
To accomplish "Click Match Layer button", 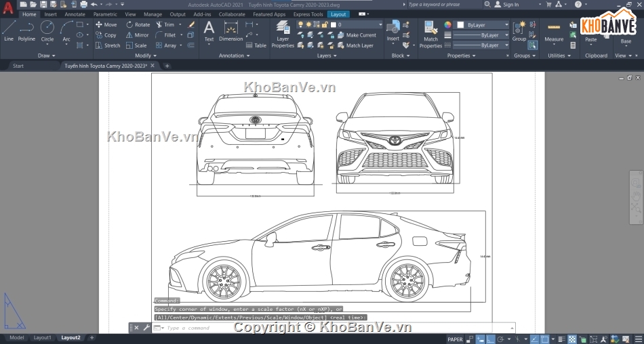I will [x=355, y=45].
